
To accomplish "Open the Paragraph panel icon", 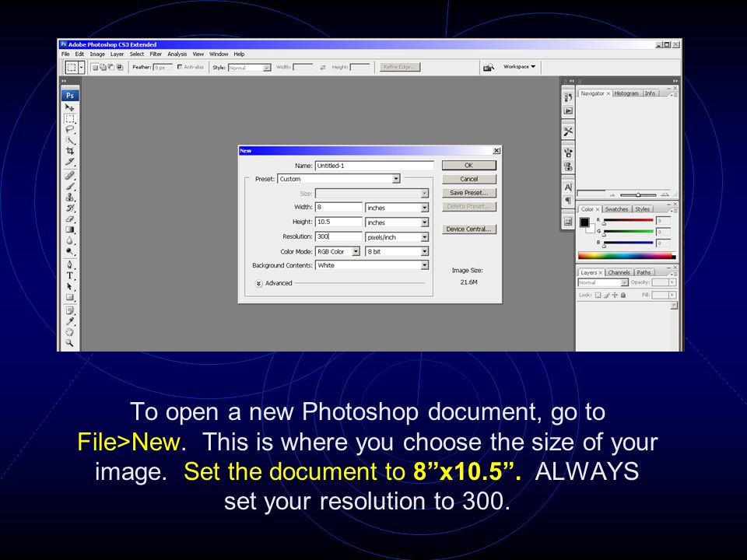I will pyautogui.click(x=568, y=201).
